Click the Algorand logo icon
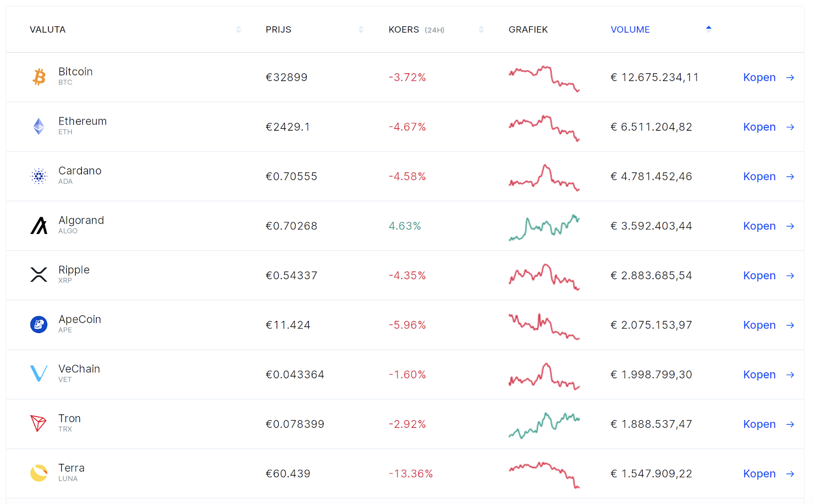 pyautogui.click(x=39, y=225)
